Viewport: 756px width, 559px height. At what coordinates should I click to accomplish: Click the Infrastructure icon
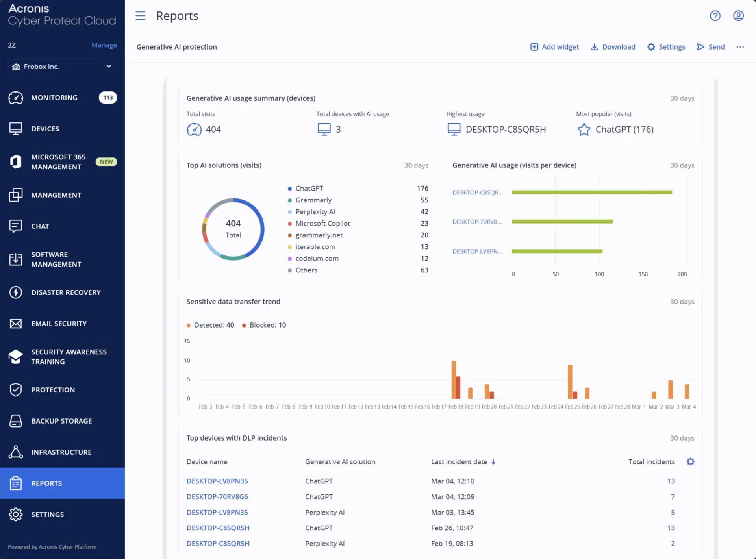point(16,452)
